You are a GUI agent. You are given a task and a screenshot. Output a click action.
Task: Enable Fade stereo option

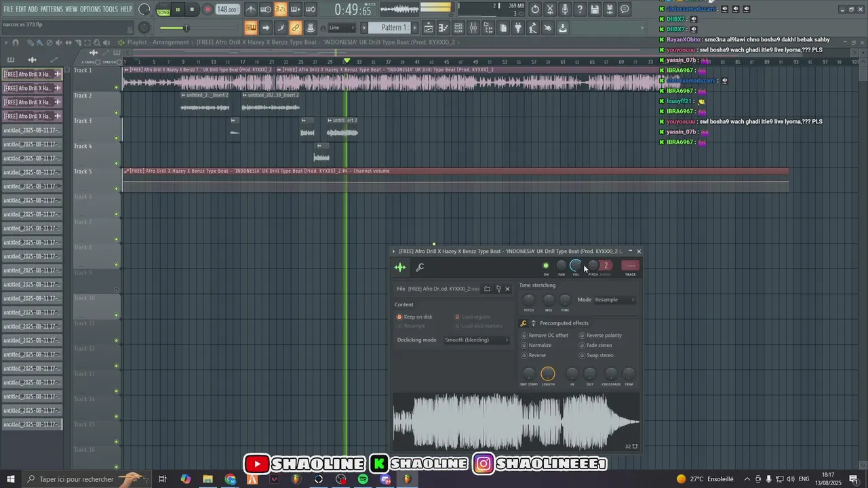595,346
